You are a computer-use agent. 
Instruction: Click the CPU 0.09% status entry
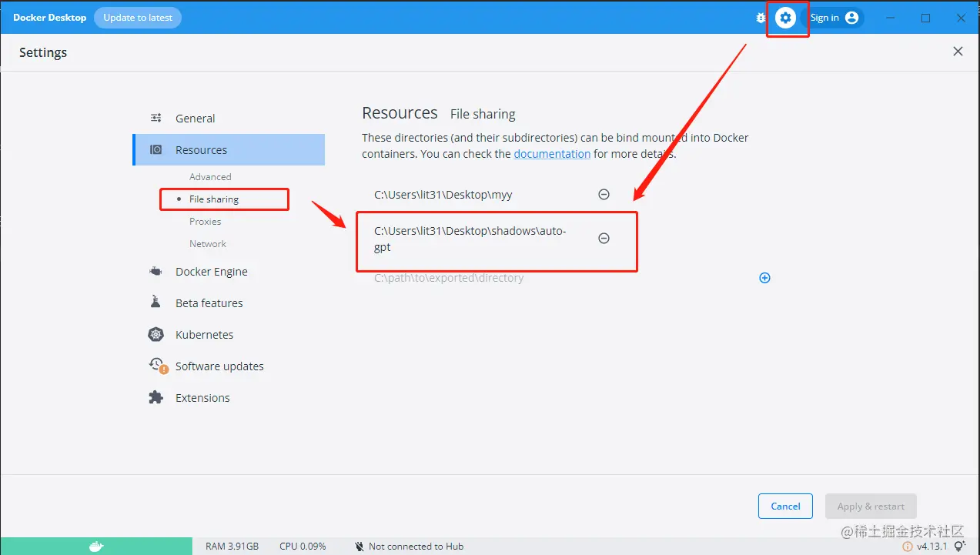pyautogui.click(x=303, y=547)
